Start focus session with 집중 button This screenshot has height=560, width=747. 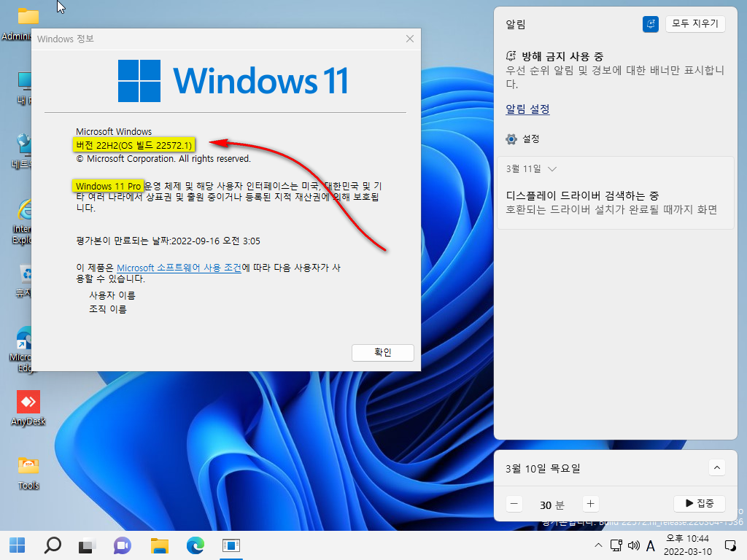[x=700, y=503]
